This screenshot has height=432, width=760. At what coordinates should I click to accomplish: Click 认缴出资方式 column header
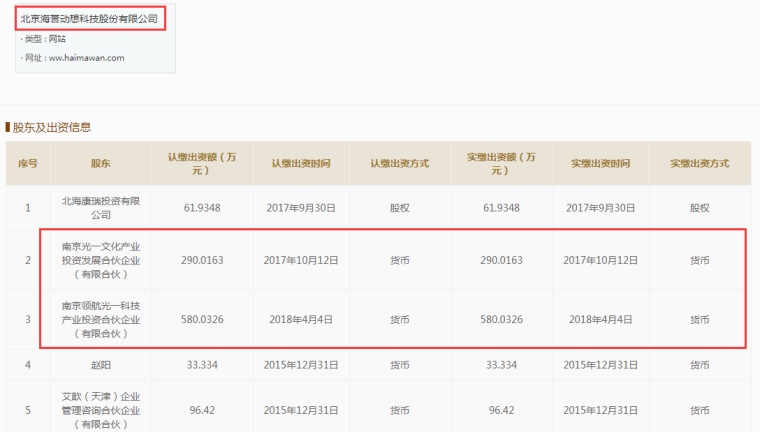pyautogui.click(x=399, y=163)
